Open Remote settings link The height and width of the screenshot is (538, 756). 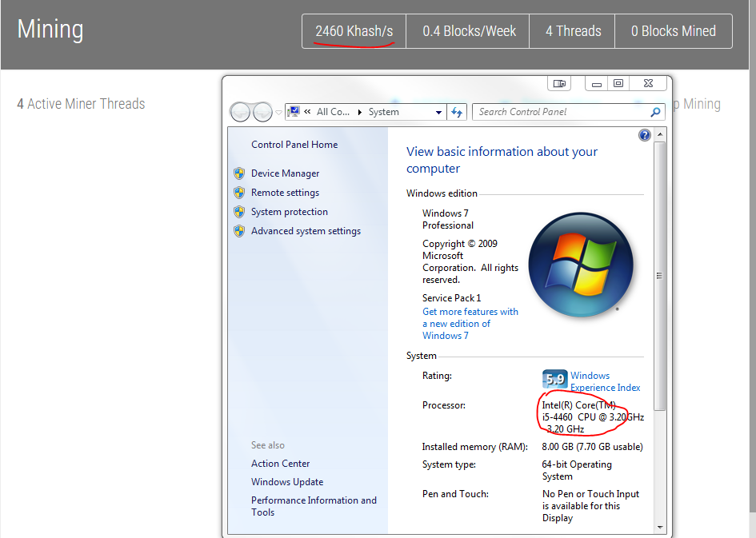coord(285,193)
